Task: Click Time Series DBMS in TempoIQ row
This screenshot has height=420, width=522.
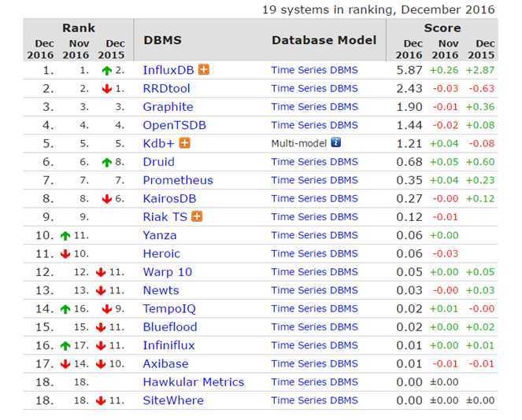Action: 315,309
